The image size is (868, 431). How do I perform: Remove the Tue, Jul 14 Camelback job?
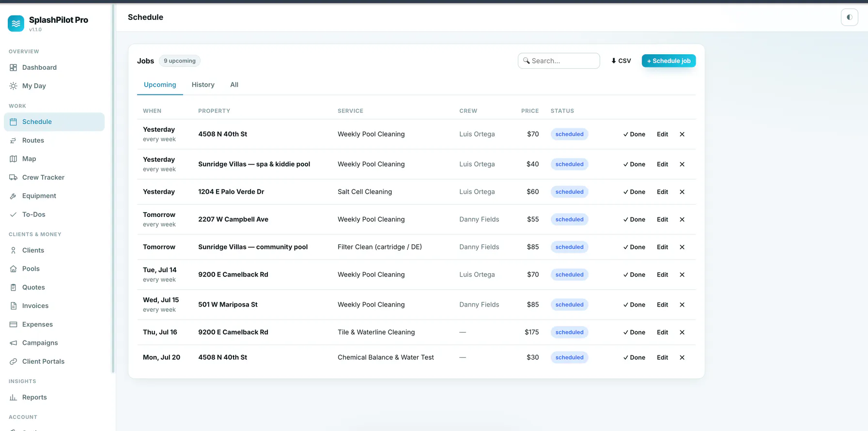[x=682, y=275]
